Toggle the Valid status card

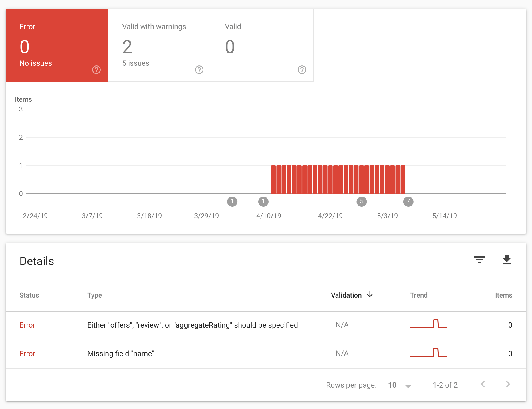[x=262, y=45]
